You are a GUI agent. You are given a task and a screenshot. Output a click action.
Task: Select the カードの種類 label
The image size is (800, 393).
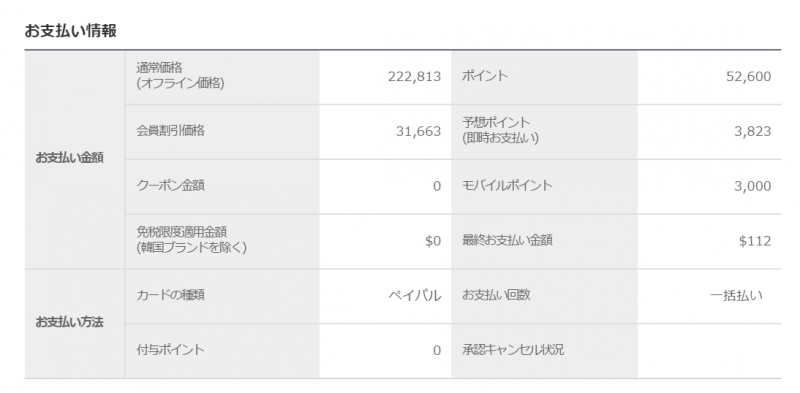[x=170, y=294]
